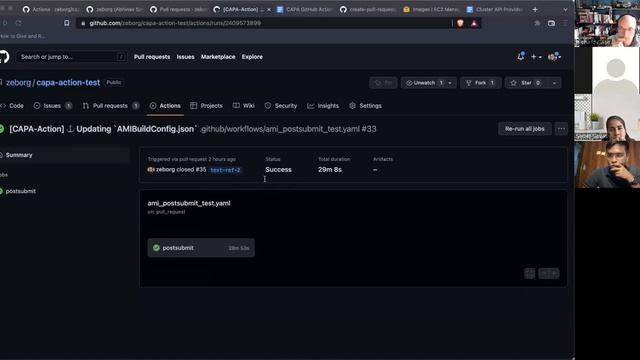Open the postsubmit job card in the graph
This screenshot has height=360, width=640.
click(x=201, y=248)
